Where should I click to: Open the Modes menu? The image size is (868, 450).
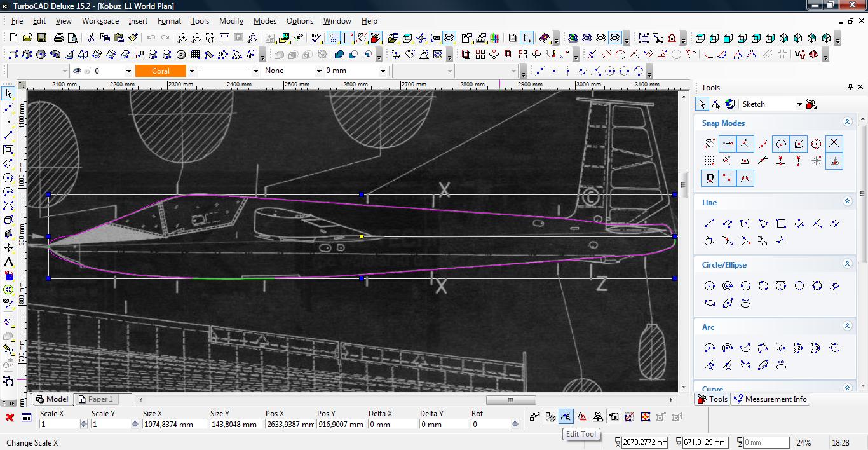click(265, 20)
